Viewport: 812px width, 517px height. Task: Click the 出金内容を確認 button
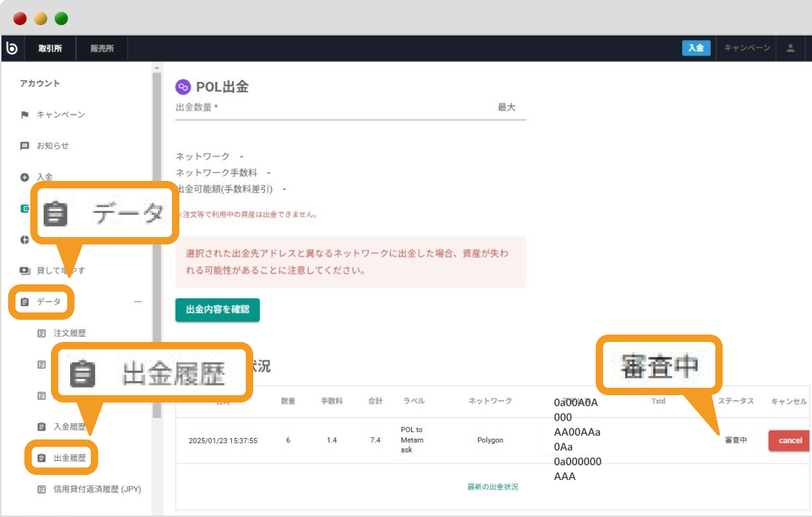coord(218,309)
